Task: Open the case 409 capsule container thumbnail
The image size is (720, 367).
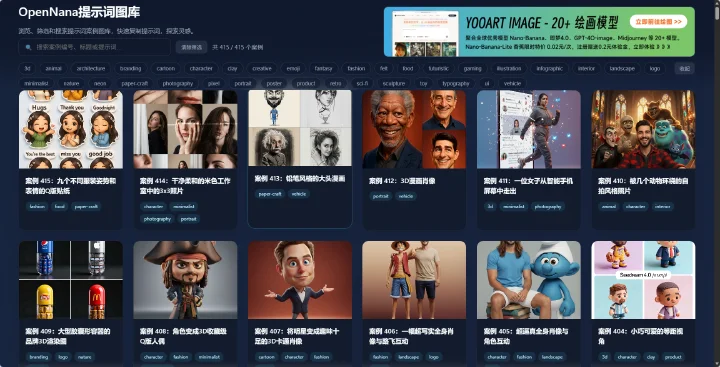Action: pos(71,280)
